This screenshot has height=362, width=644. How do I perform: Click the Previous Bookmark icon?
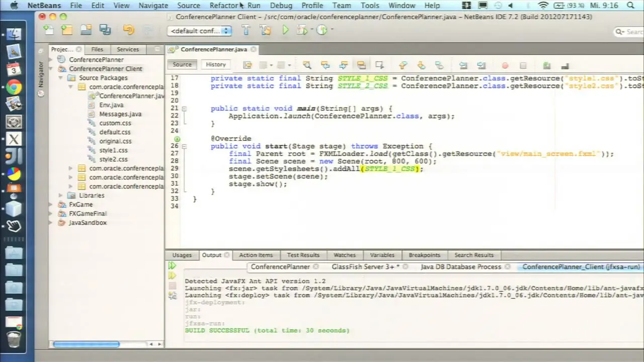point(403,65)
